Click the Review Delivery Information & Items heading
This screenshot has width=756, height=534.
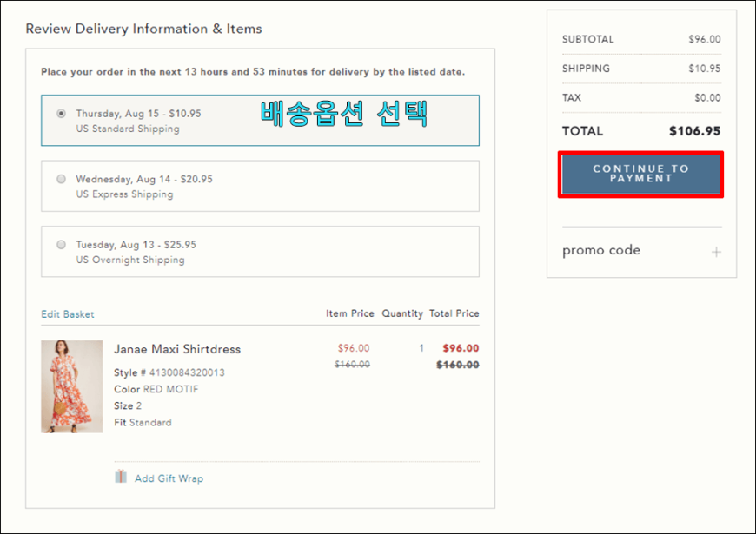tap(143, 29)
